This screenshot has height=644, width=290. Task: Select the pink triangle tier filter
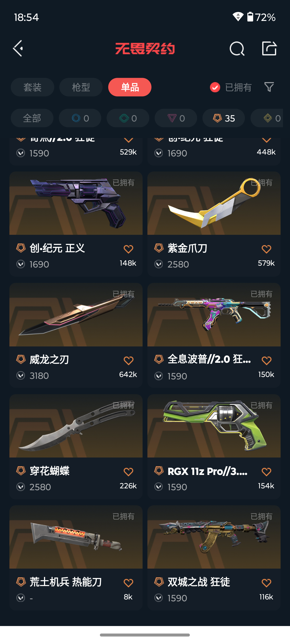pos(176,118)
